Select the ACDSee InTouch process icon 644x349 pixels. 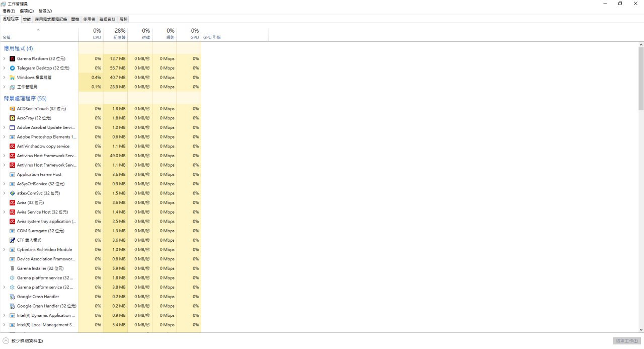[x=13, y=109]
